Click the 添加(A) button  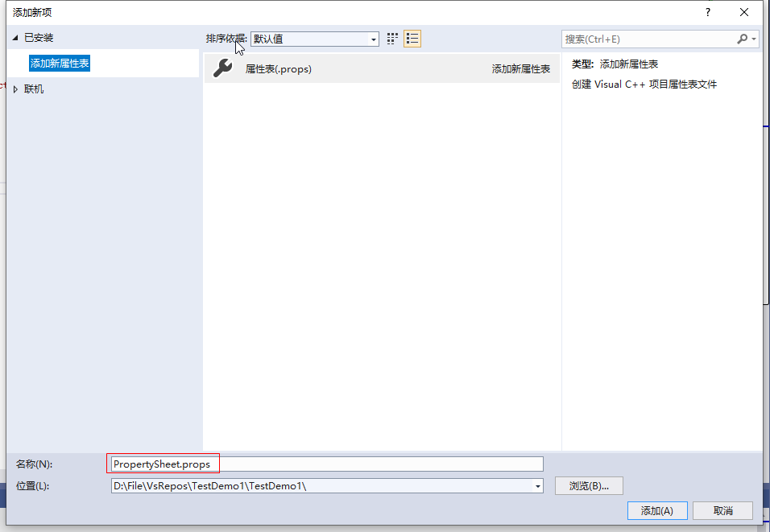(x=656, y=510)
